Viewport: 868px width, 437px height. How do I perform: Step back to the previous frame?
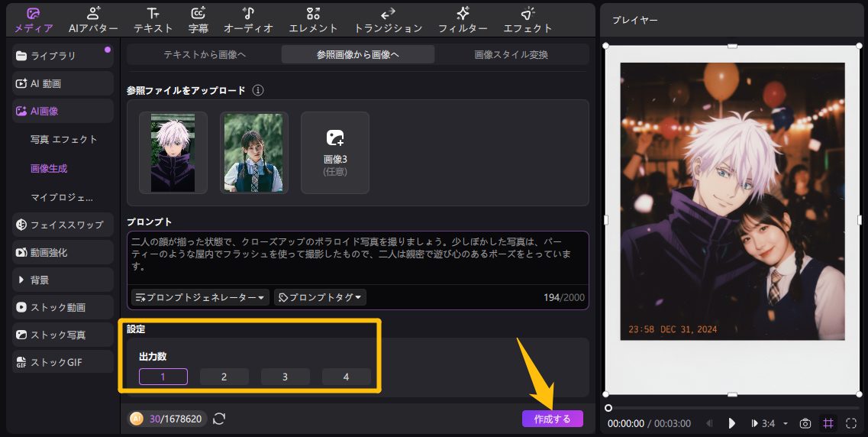(709, 424)
